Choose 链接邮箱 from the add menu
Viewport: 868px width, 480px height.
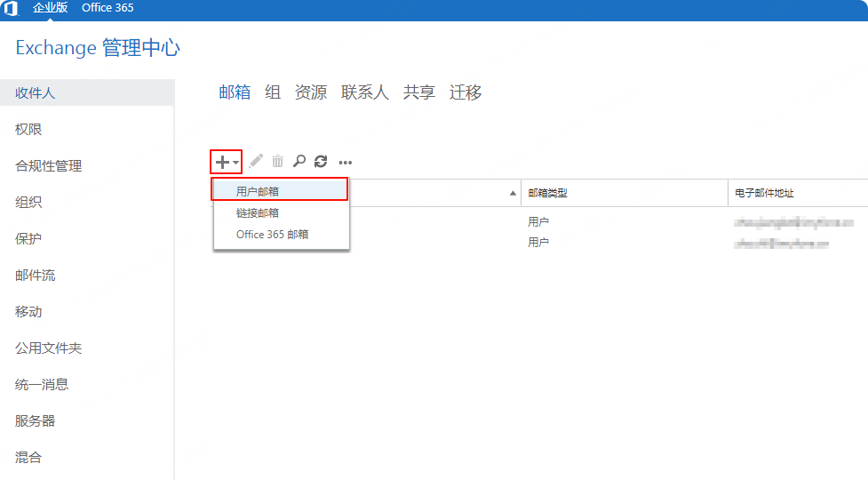(x=281, y=213)
